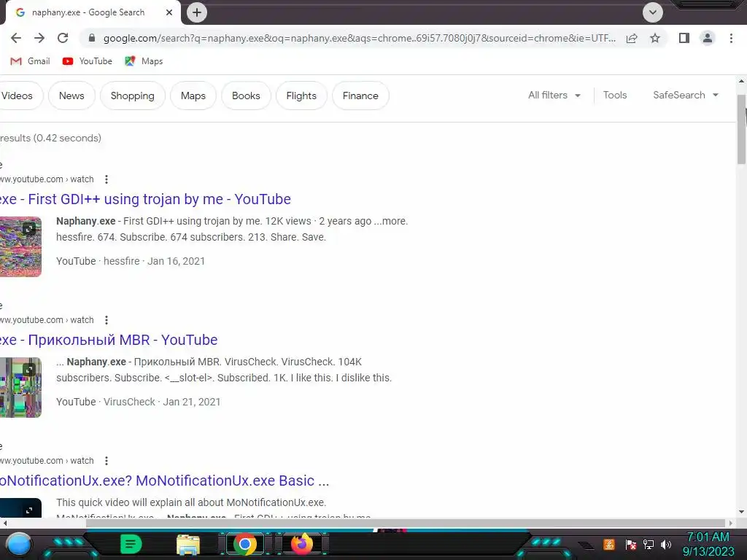The width and height of the screenshot is (747, 560).
Task: Go forward with the browser forward arrow
Action: pyautogui.click(x=39, y=38)
